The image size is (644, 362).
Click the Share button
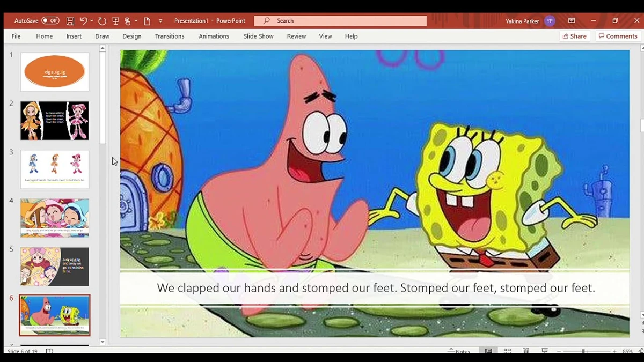point(575,36)
